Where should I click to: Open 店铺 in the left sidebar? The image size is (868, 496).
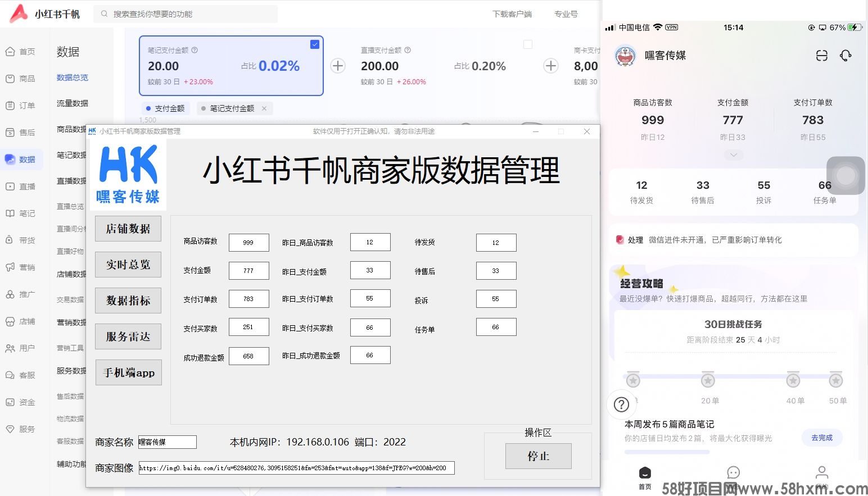tap(20, 321)
